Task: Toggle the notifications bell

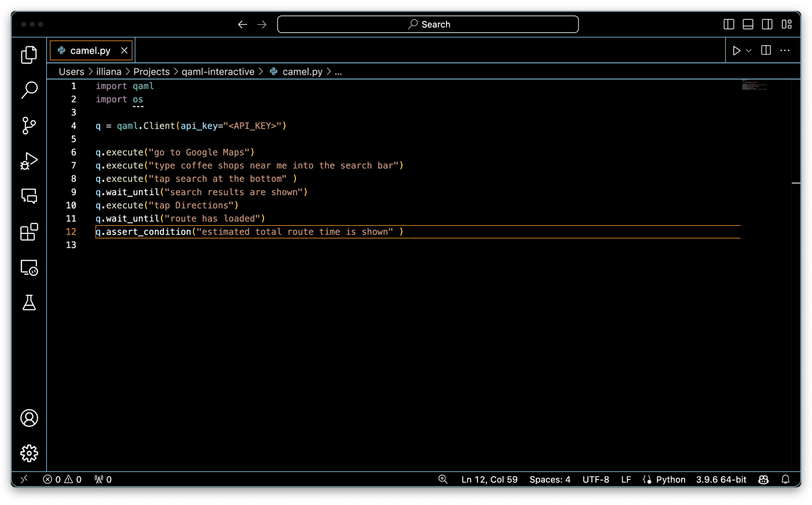Action: (786, 480)
